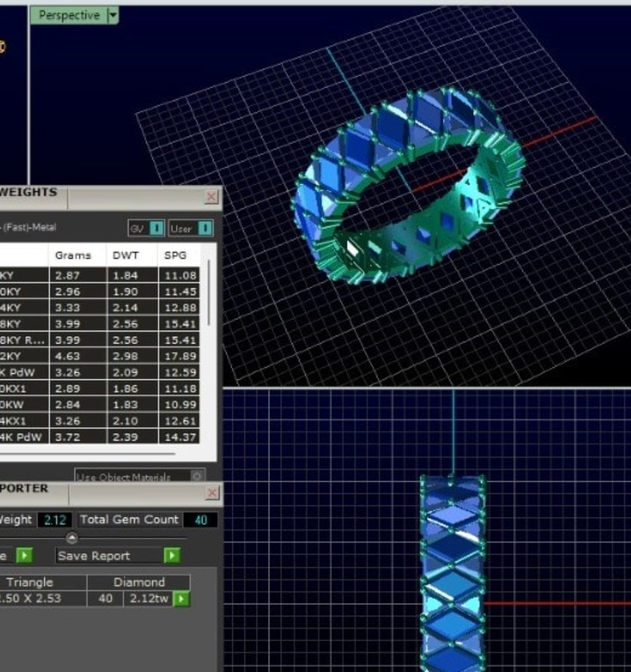Toggle the User switch
Viewport: 631px width, 672px height.
click(x=205, y=228)
